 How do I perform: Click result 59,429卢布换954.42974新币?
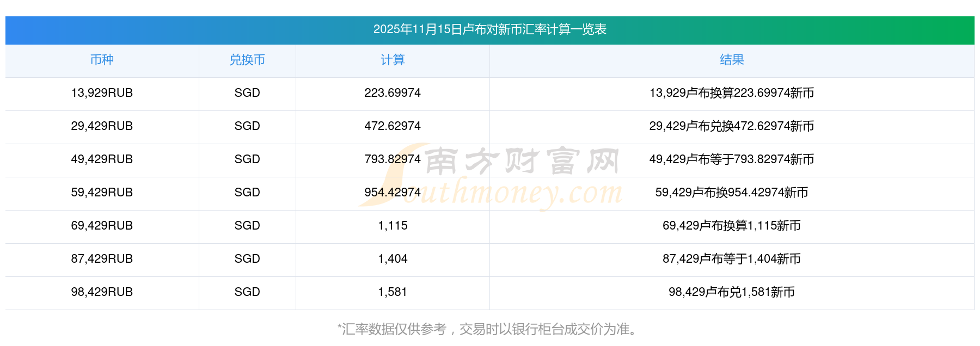click(x=732, y=193)
